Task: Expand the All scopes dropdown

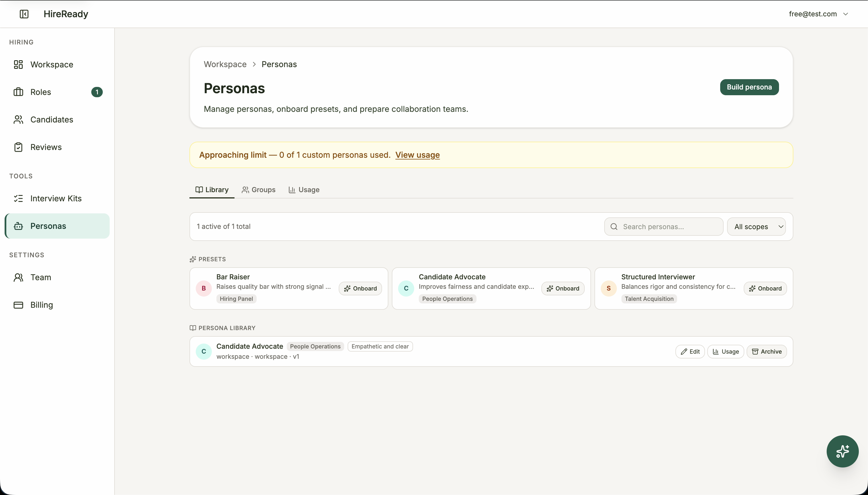Action: [756, 227]
